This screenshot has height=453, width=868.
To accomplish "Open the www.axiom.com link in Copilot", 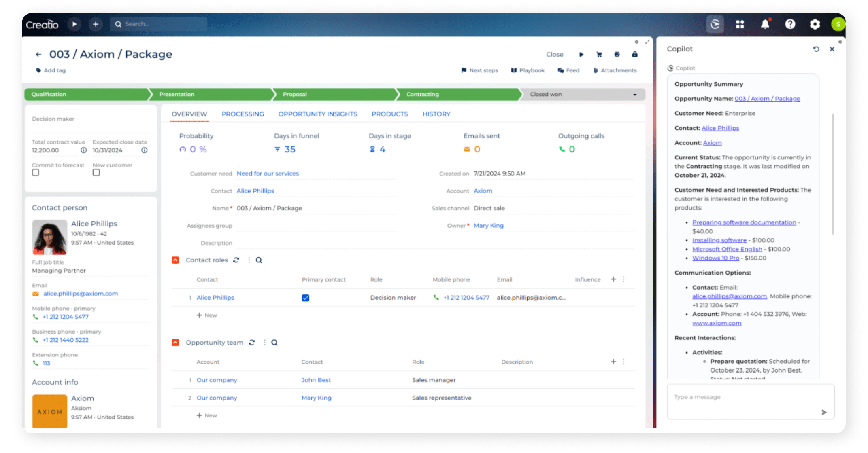I will click(x=717, y=323).
